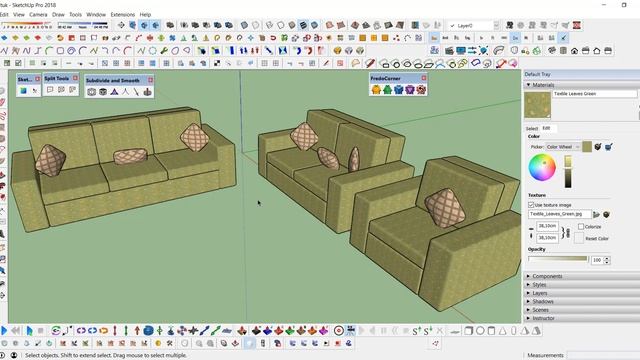Open the View menu
640x360 pixels.
coord(19,14)
